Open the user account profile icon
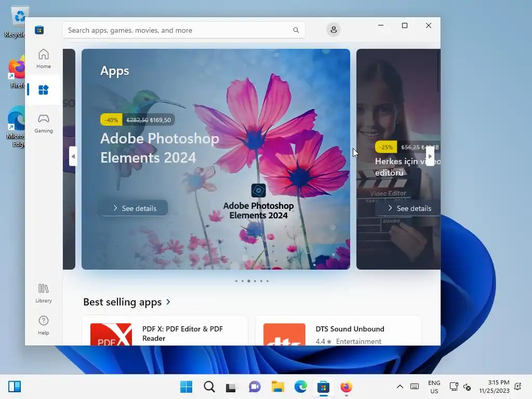This screenshot has width=532, height=399. point(334,30)
